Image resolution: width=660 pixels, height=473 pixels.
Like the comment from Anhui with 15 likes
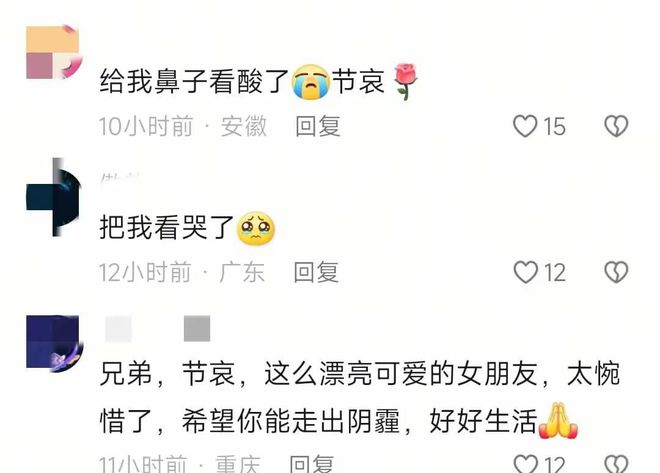pos(525,126)
